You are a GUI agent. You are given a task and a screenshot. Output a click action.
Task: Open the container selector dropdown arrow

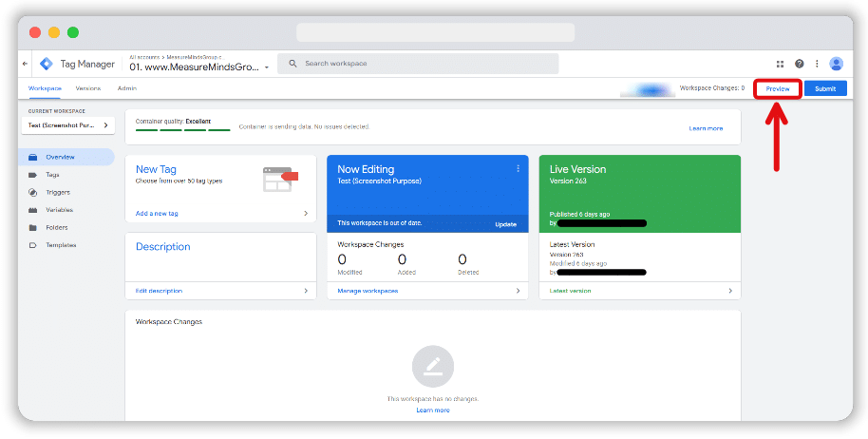coord(268,68)
